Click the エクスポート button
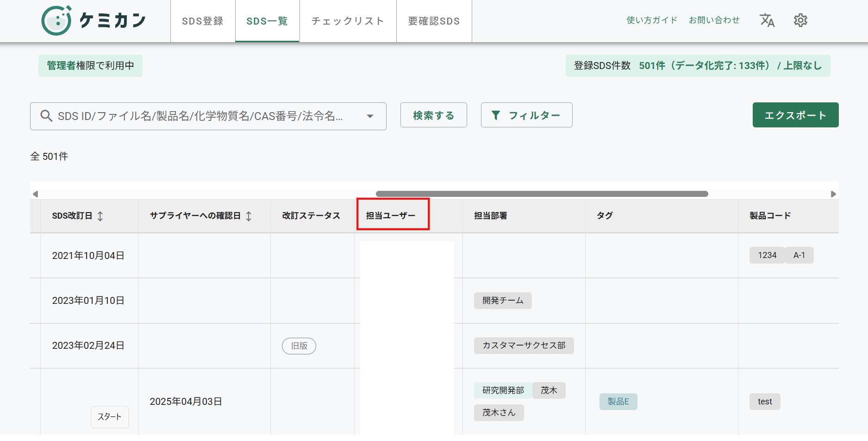The image size is (868, 441). click(x=796, y=115)
